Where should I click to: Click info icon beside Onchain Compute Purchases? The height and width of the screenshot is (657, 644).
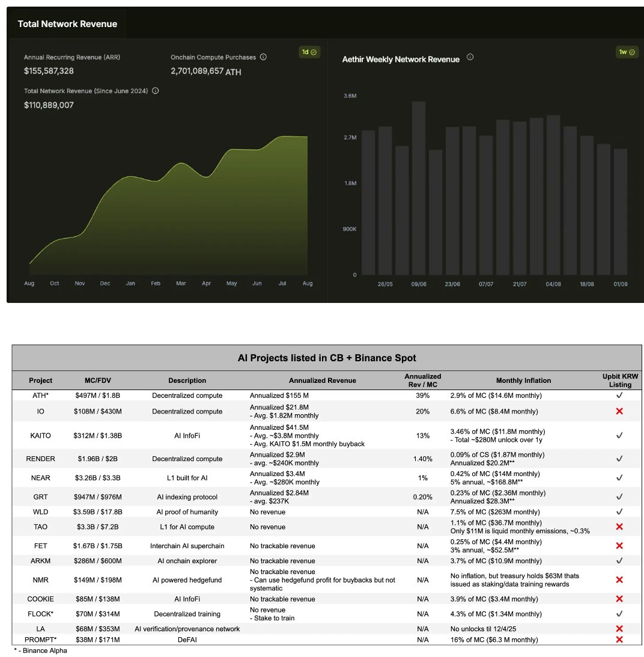[x=263, y=57]
